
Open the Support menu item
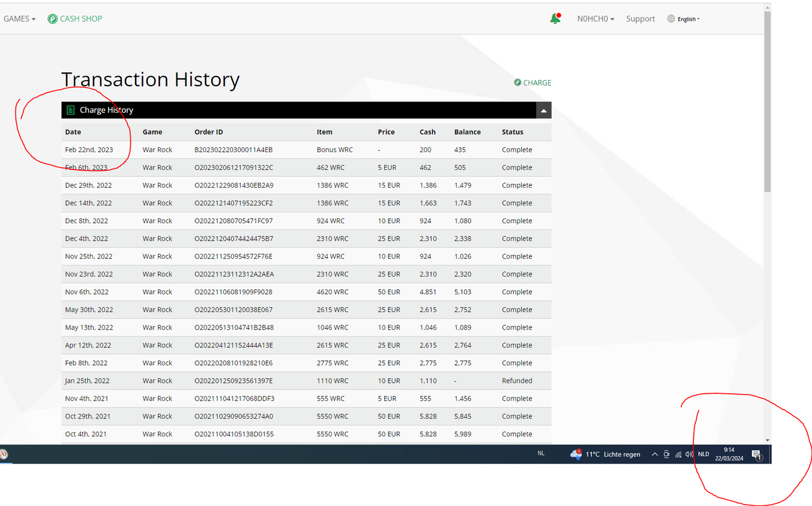[x=640, y=19]
